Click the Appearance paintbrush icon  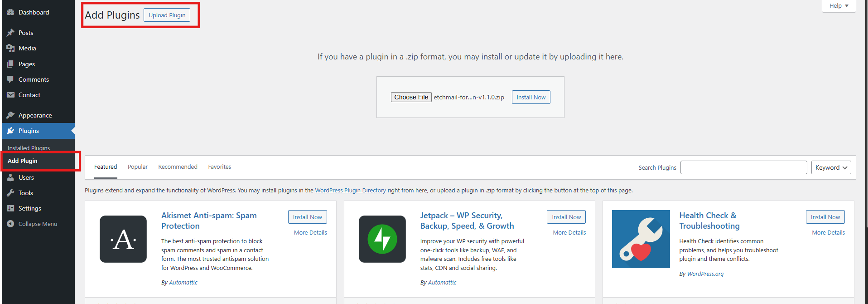10,115
